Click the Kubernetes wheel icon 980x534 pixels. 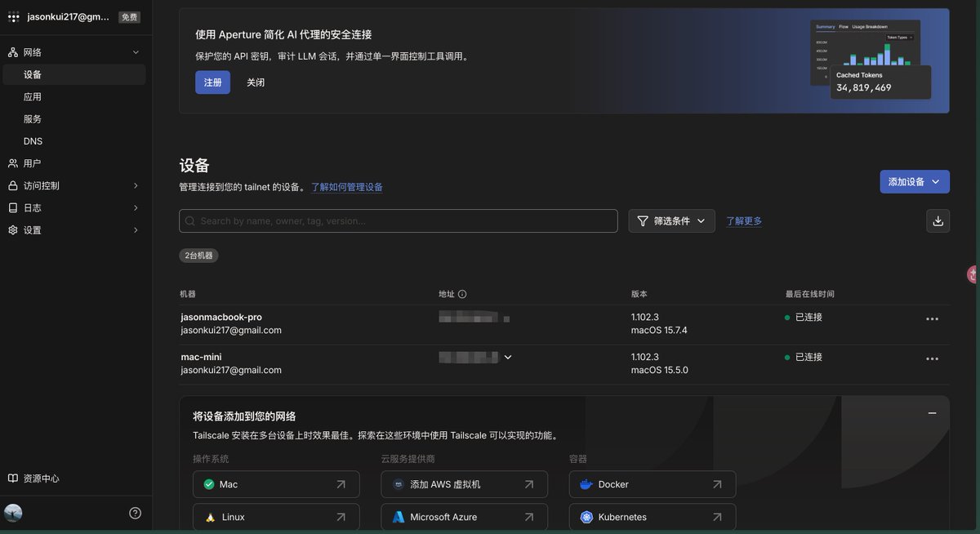coord(586,517)
